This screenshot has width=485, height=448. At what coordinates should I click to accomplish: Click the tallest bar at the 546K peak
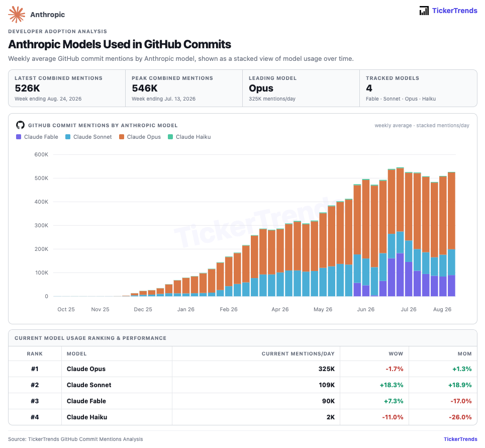click(x=400, y=232)
